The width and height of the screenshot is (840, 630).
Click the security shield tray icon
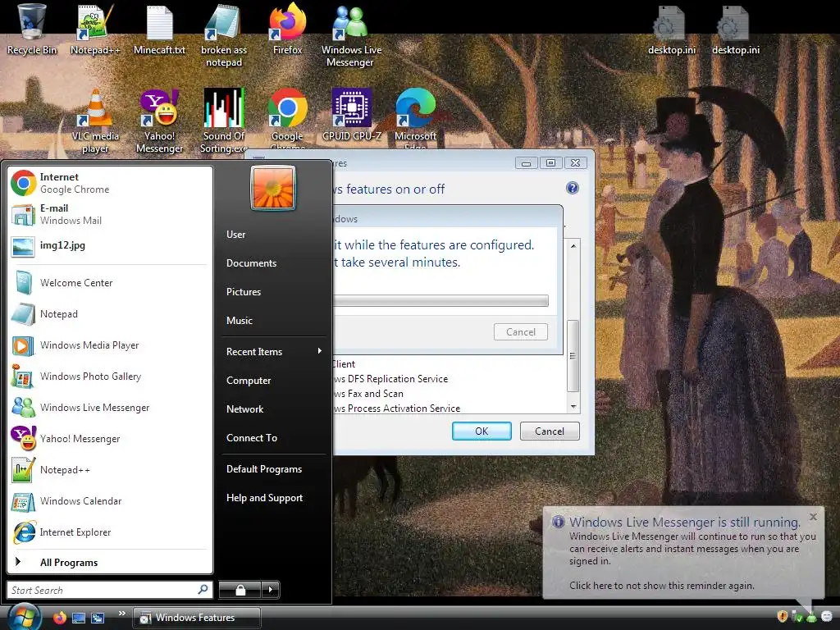[x=782, y=617]
